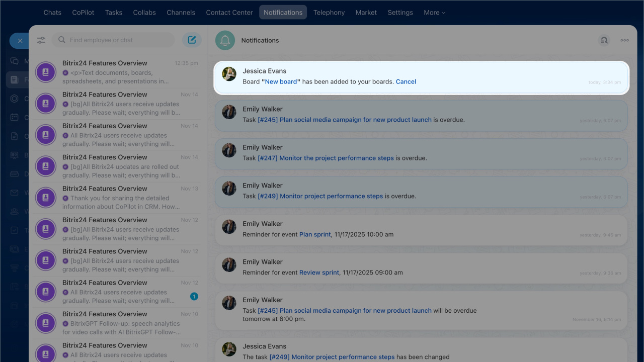The width and height of the screenshot is (644, 362).
Task: Open the Contact Center tab
Action: pos(229,13)
